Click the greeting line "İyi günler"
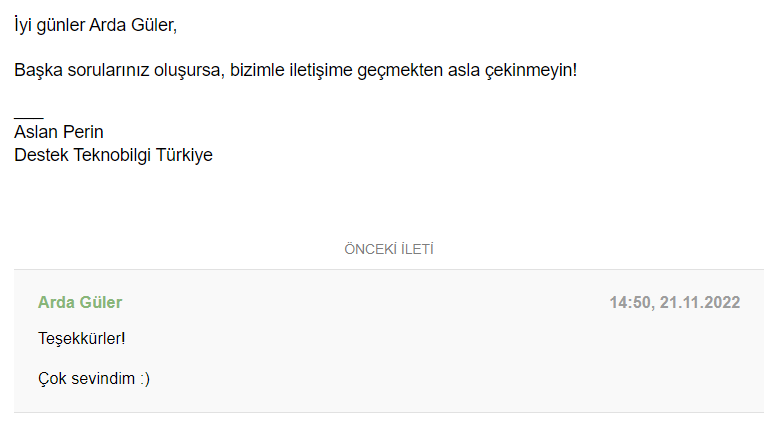Image resolution: width=778 pixels, height=427 pixels. click(50, 25)
